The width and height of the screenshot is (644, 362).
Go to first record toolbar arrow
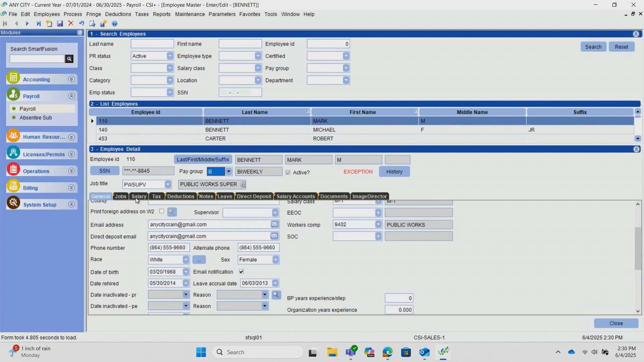pyautogui.click(x=5, y=23)
